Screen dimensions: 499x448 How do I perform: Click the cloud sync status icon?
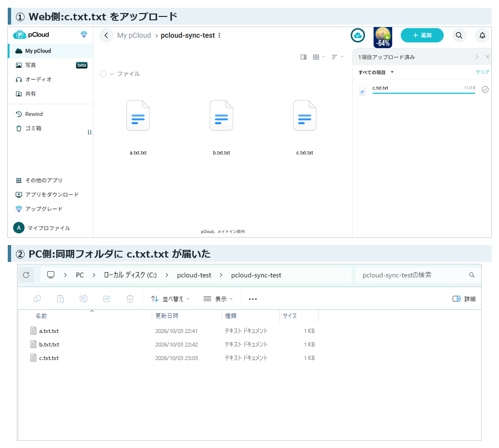tap(358, 35)
